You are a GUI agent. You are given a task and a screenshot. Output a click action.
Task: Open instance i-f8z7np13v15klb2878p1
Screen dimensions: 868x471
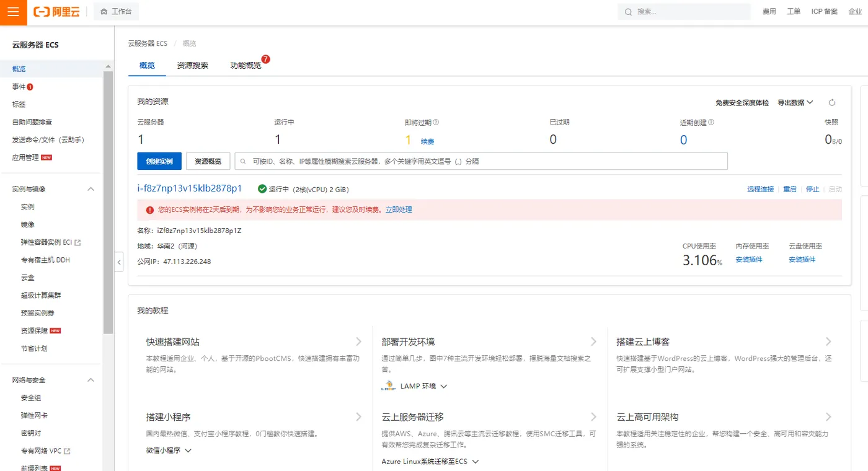190,188
